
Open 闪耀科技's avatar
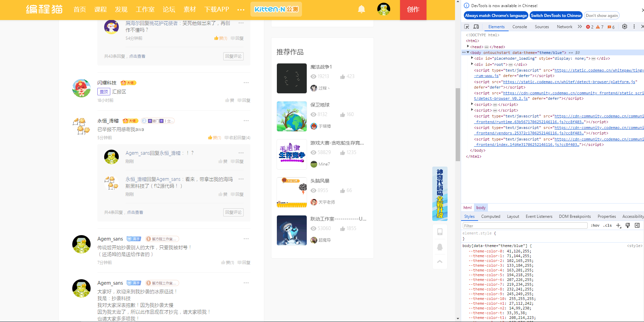tap(81, 88)
